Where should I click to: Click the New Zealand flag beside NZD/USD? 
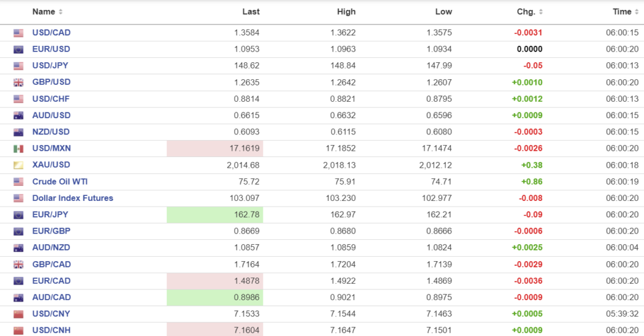tap(18, 132)
